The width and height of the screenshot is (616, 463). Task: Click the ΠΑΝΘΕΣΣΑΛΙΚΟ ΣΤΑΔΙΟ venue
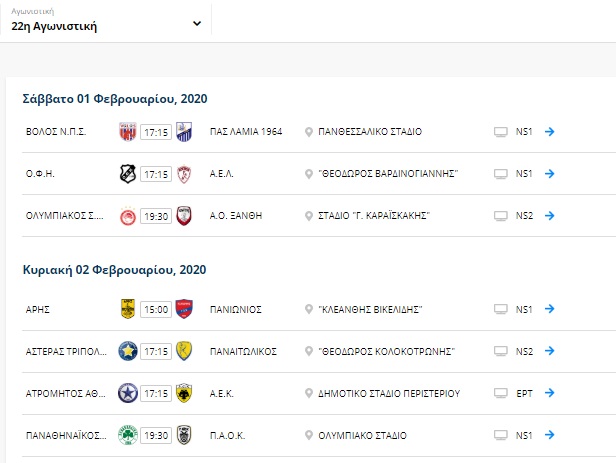click(369, 132)
